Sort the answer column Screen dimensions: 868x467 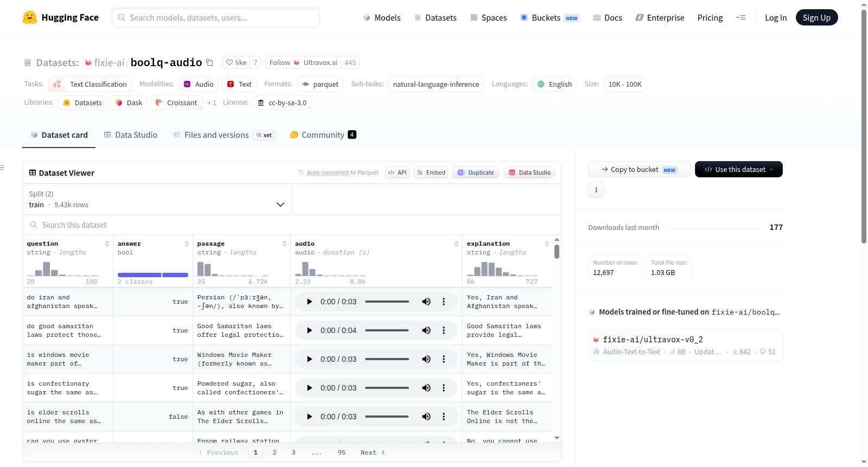pos(187,244)
